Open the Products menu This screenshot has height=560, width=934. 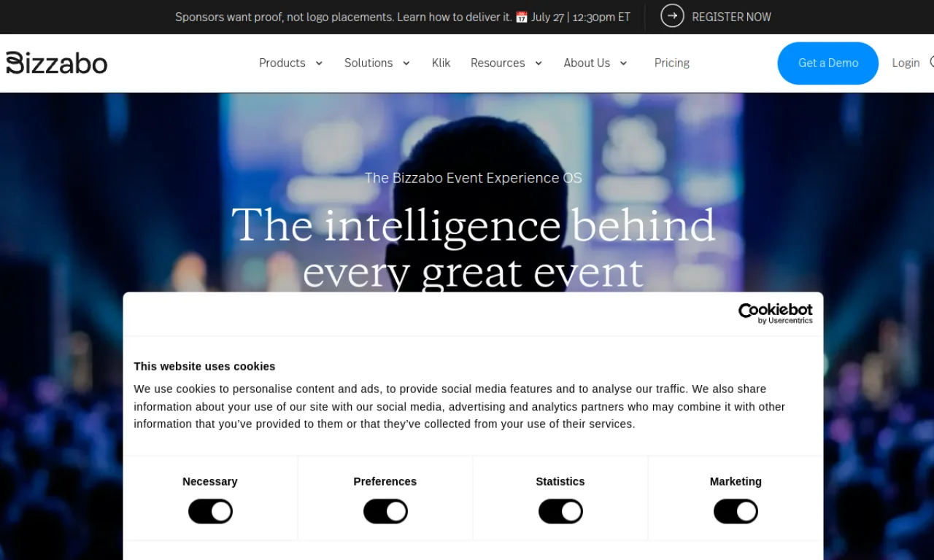pyautogui.click(x=282, y=63)
